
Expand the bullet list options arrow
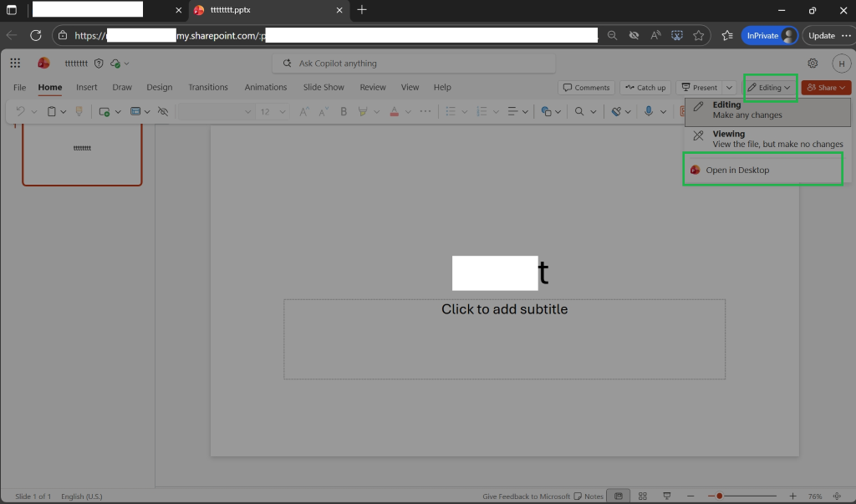tap(465, 111)
